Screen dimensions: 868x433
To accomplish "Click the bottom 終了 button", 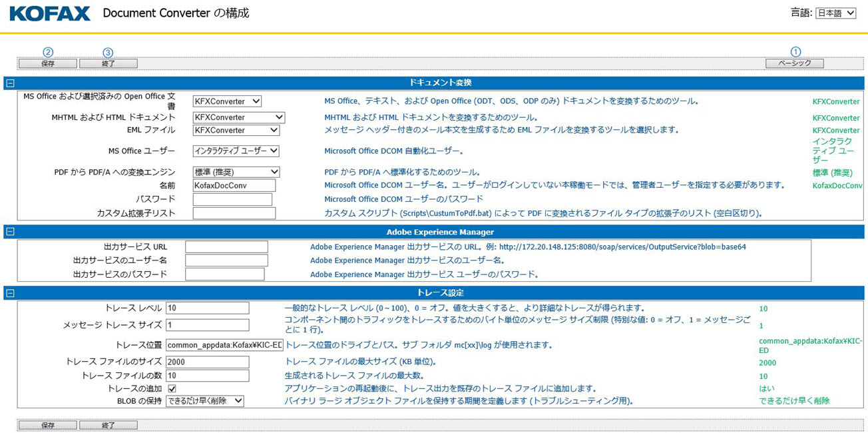I will (x=108, y=425).
